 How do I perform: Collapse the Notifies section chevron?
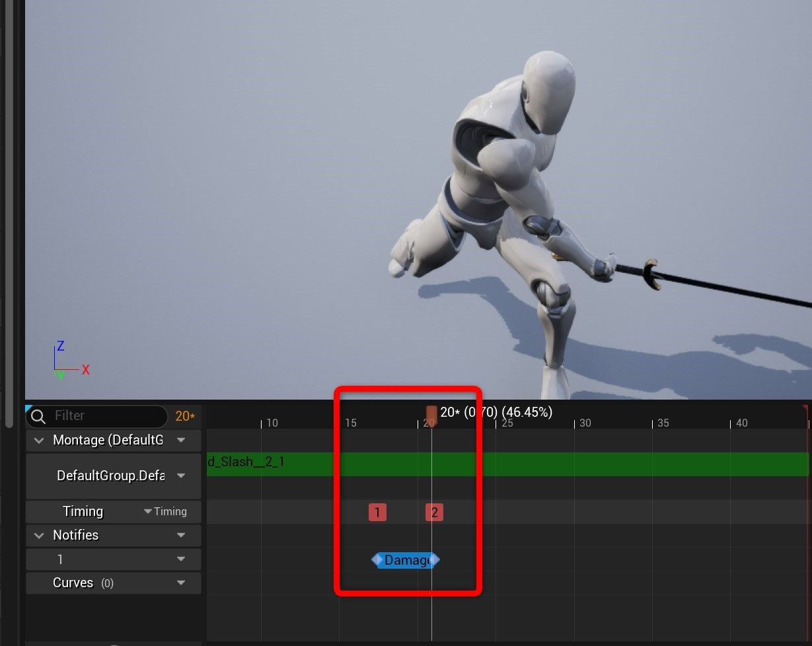pyautogui.click(x=38, y=535)
